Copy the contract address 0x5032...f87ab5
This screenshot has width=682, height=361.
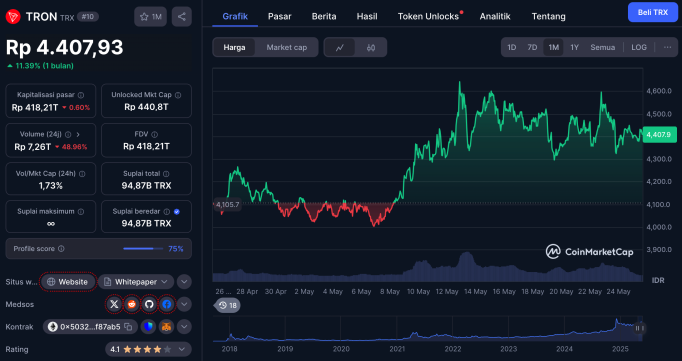pyautogui.click(x=128, y=327)
